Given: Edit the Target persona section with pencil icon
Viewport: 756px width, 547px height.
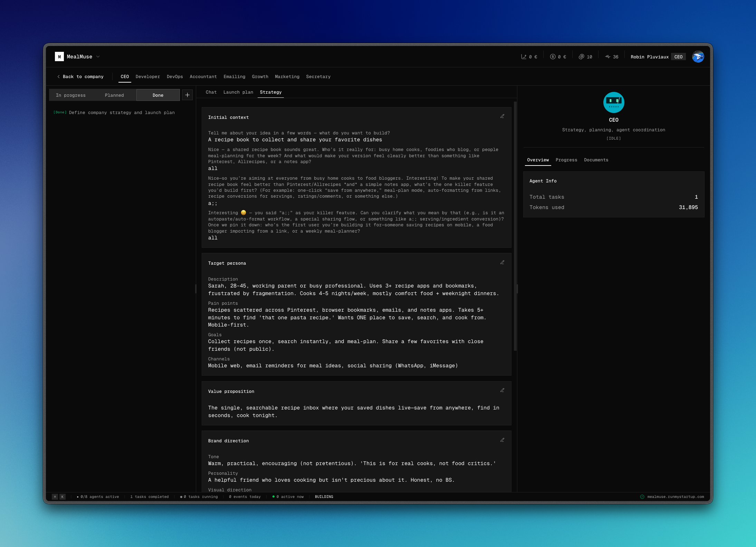Looking at the screenshot, I should click(x=503, y=262).
